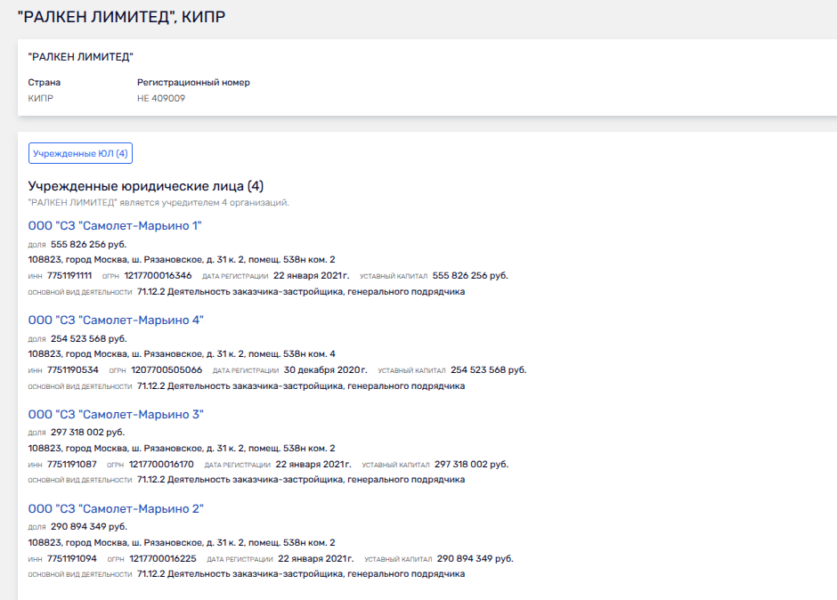Click the registration number HE 409009
This screenshot has width=837, height=600.
click(x=161, y=99)
